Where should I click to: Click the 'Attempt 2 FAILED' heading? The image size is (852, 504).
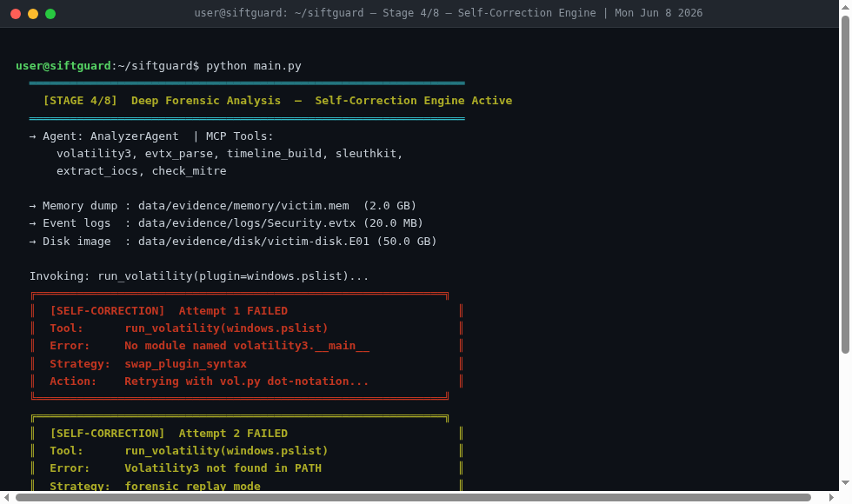coord(233,434)
